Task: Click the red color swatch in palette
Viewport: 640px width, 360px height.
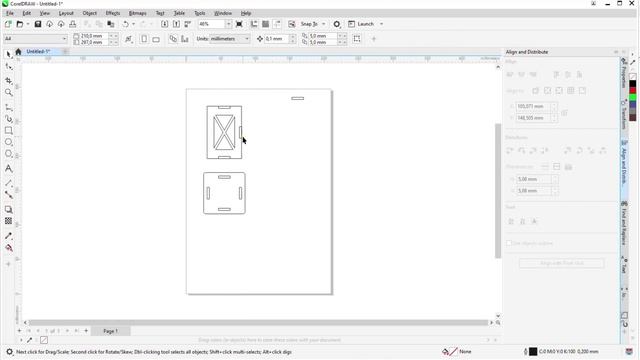Action: (633, 91)
